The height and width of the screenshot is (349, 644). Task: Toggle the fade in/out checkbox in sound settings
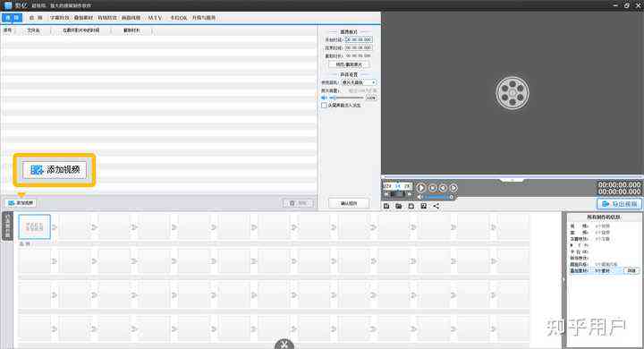click(324, 106)
